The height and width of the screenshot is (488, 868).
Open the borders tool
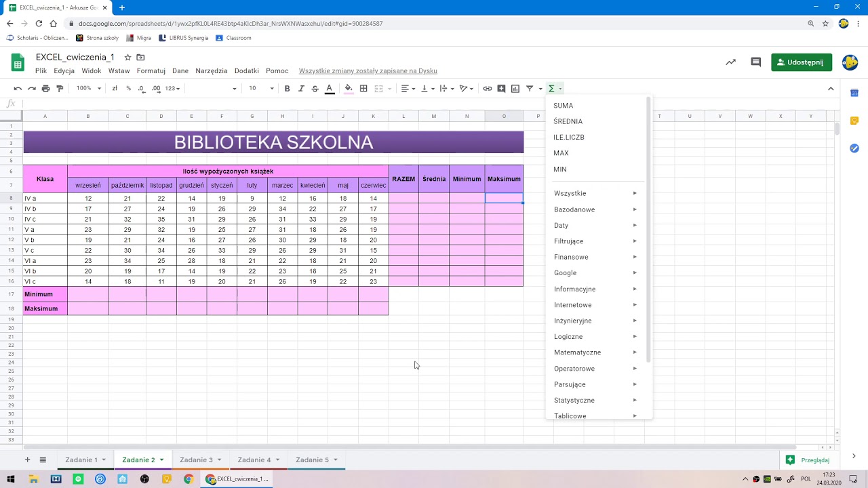pyautogui.click(x=363, y=88)
